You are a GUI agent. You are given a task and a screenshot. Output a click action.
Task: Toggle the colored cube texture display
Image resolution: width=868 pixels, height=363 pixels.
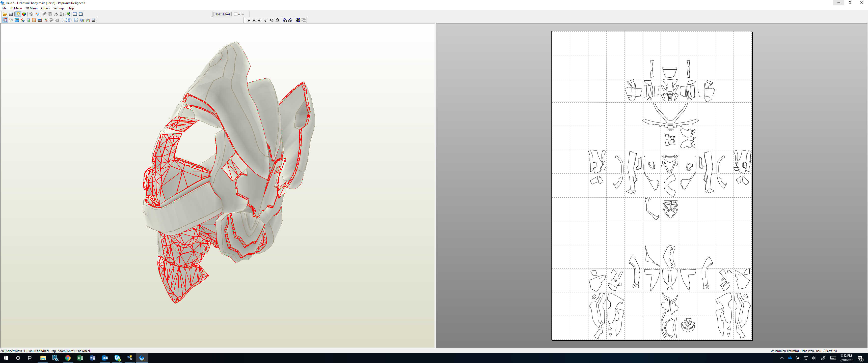pyautogui.click(x=24, y=14)
